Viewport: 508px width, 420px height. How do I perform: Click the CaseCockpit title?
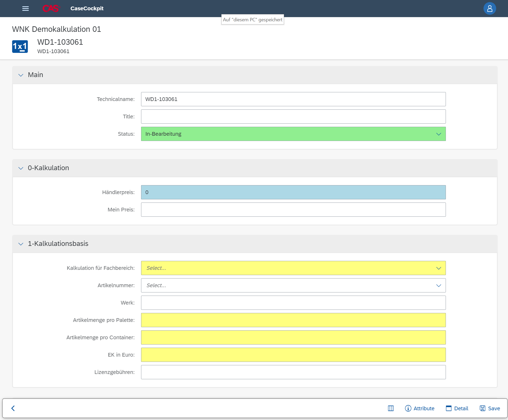click(x=87, y=8)
